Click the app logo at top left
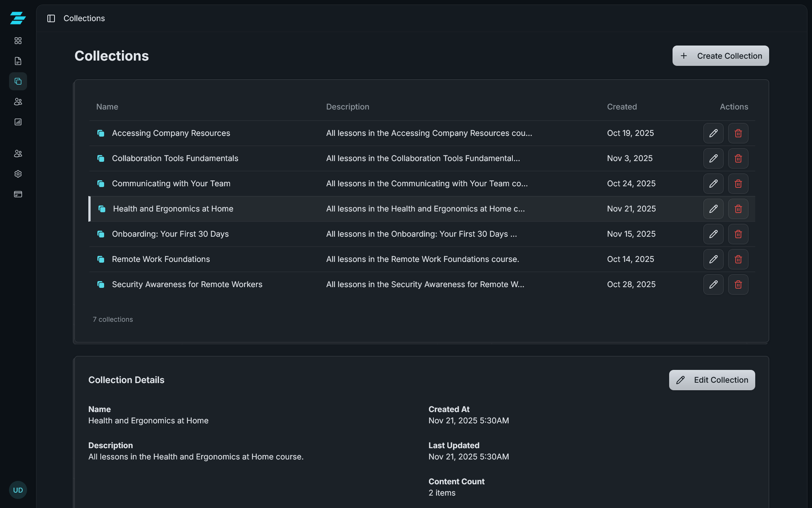This screenshot has height=508, width=812. (18, 18)
